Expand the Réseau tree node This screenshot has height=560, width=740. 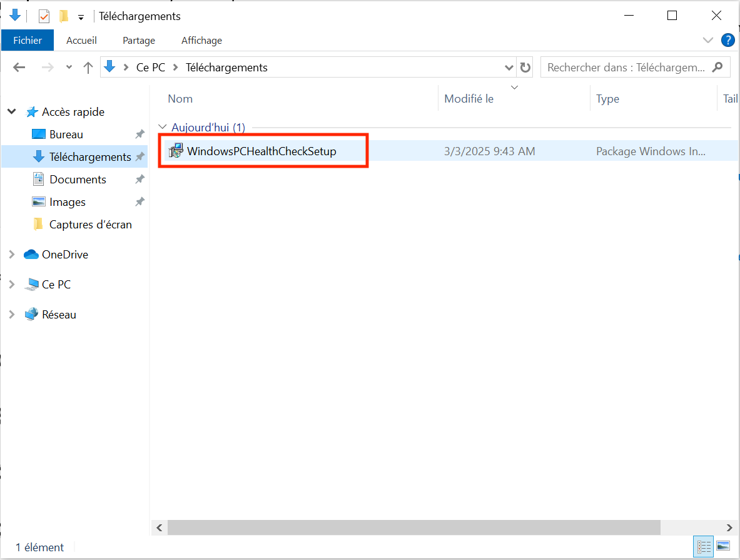coord(12,315)
